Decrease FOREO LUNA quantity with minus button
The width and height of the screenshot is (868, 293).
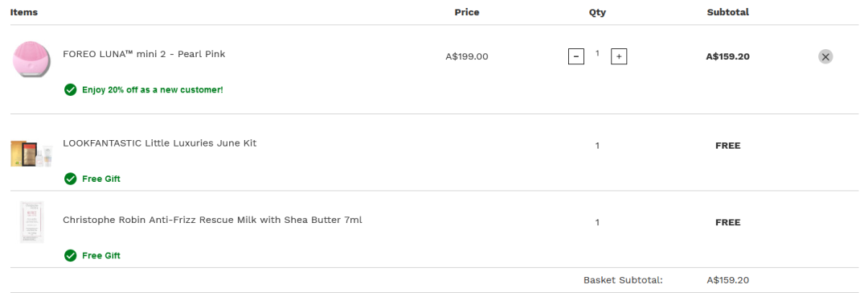click(x=575, y=56)
